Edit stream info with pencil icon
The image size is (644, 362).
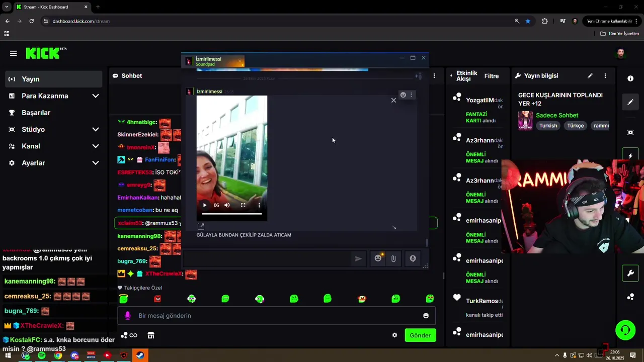(590, 76)
